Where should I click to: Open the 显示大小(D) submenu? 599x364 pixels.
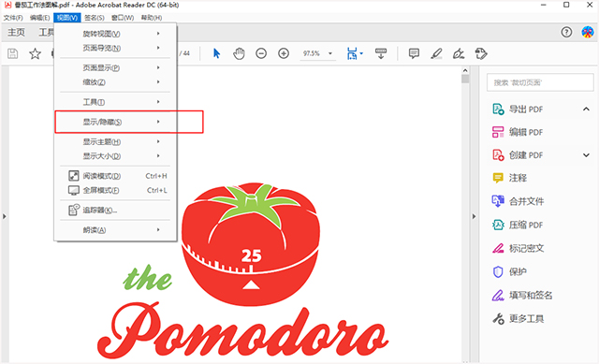tap(115, 156)
